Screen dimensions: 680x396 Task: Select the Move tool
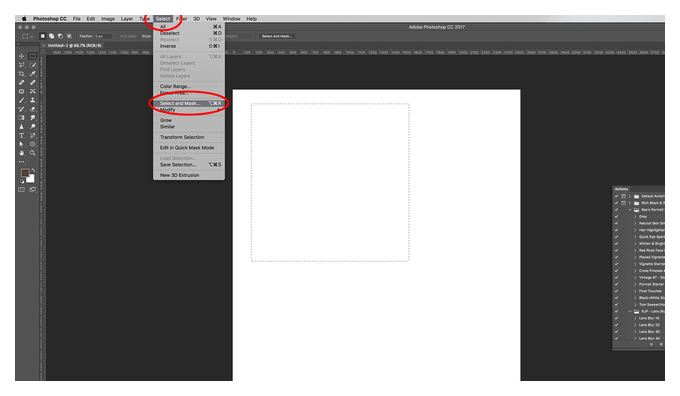click(21, 56)
